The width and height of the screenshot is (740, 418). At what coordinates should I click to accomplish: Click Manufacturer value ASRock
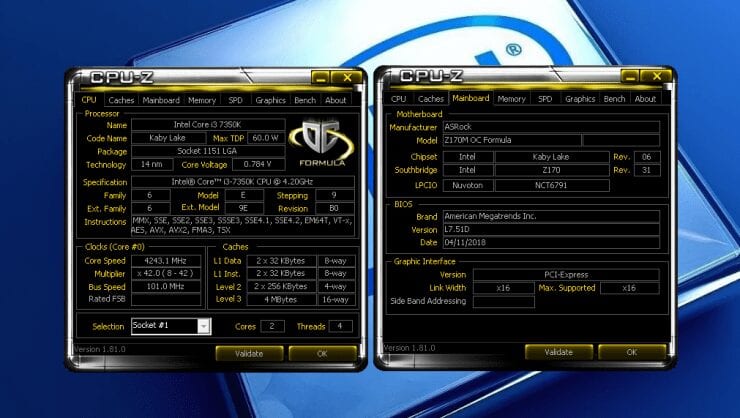[551, 126]
